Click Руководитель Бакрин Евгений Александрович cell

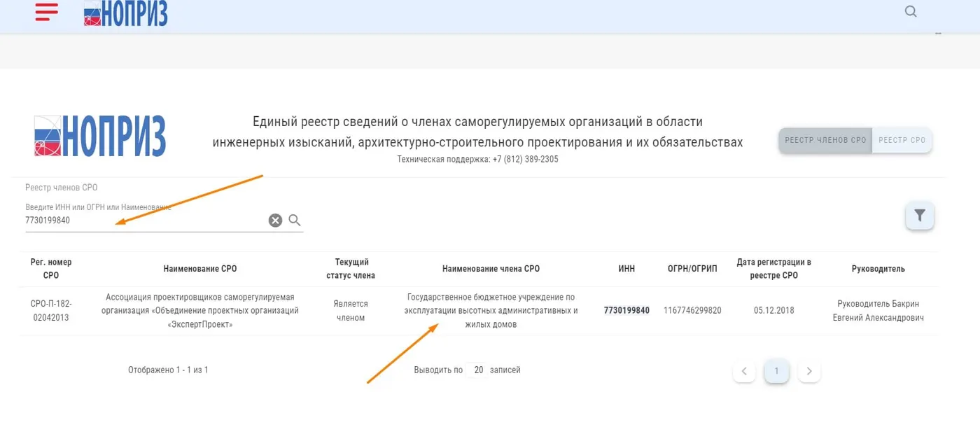click(x=878, y=311)
